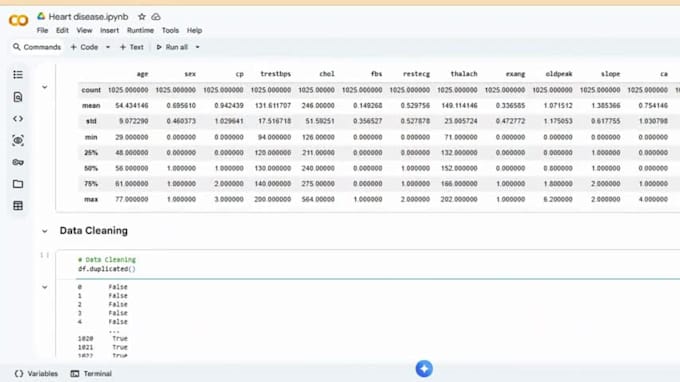The image size is (680, 382).
Task: Click output row 1020 True
Action: point(103,338)
